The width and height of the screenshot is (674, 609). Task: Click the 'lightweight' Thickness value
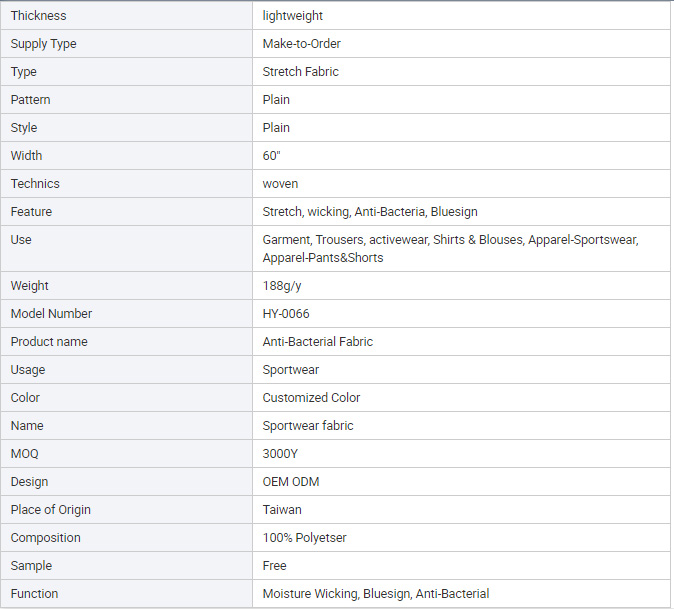click(x=292, y=16)
